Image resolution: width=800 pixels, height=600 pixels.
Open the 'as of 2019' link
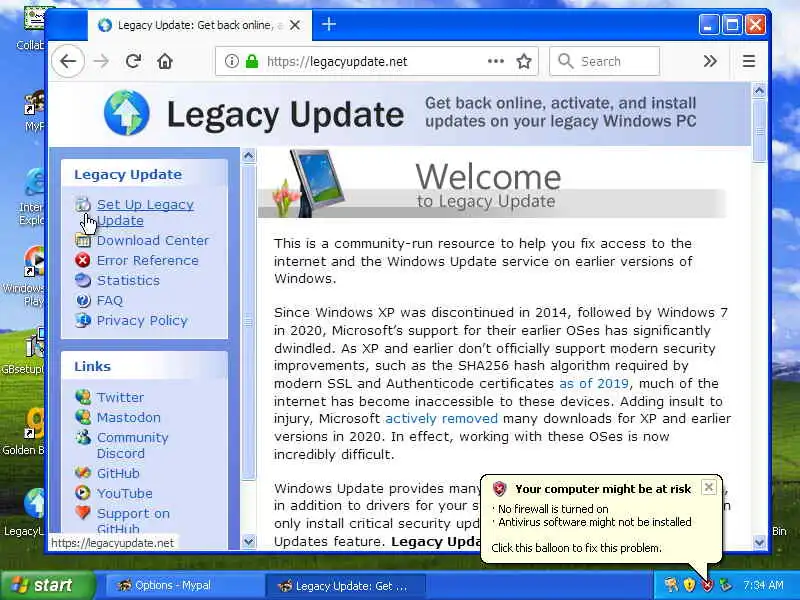(x=594, y=383)
